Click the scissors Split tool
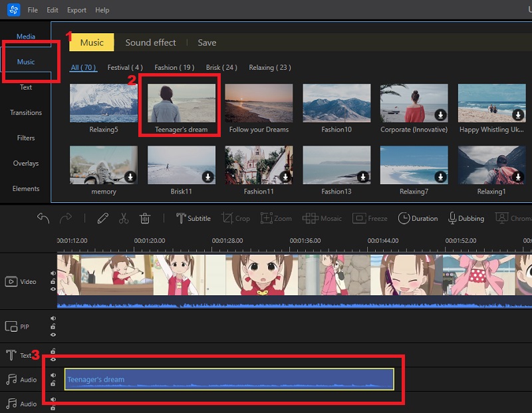Image resolution: width=532 pixels, height=413 pixels. pyautogui.click(x=124, y=218)
